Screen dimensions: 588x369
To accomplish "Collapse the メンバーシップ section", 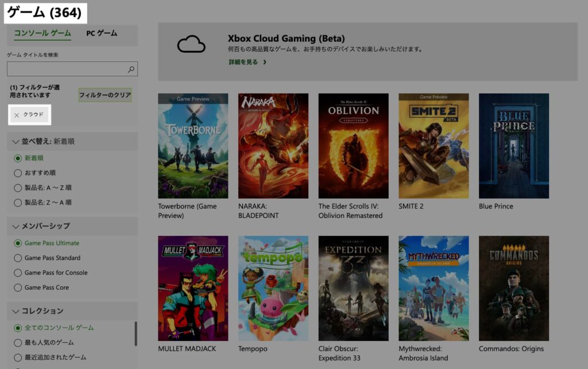I will (72, 226).
